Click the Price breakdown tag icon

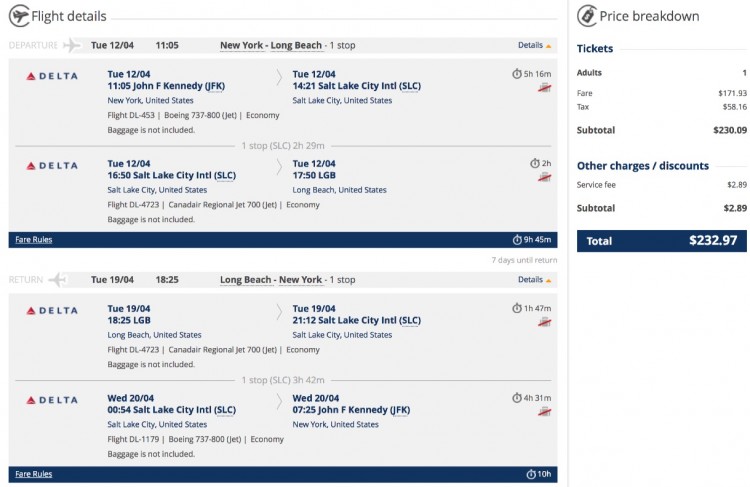[x=586, y=16]
